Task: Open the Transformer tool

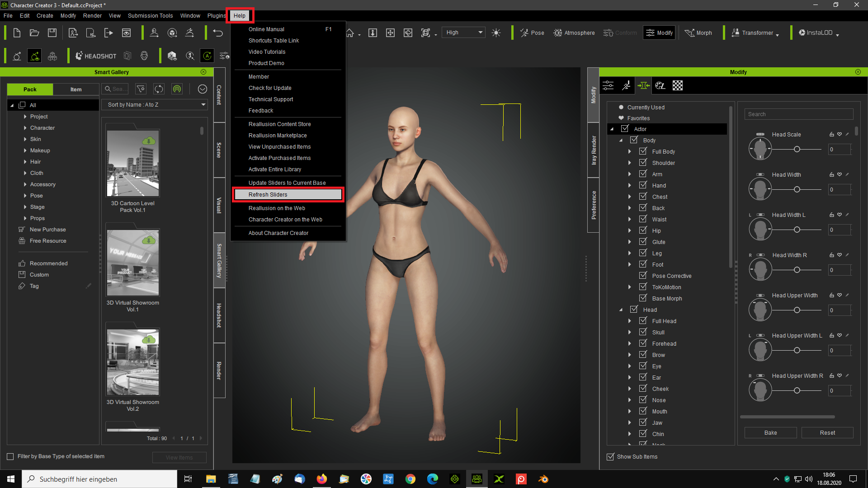Action: 755,33
